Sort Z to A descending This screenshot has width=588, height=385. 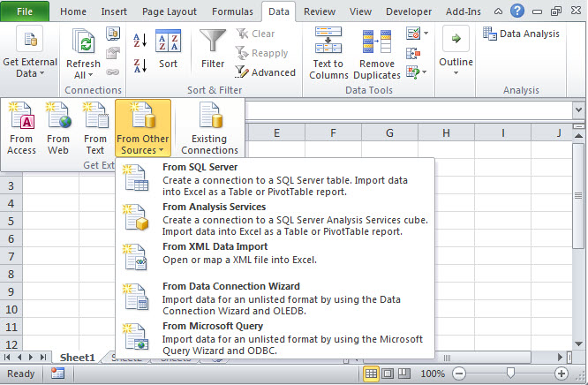tap(140, 65)
